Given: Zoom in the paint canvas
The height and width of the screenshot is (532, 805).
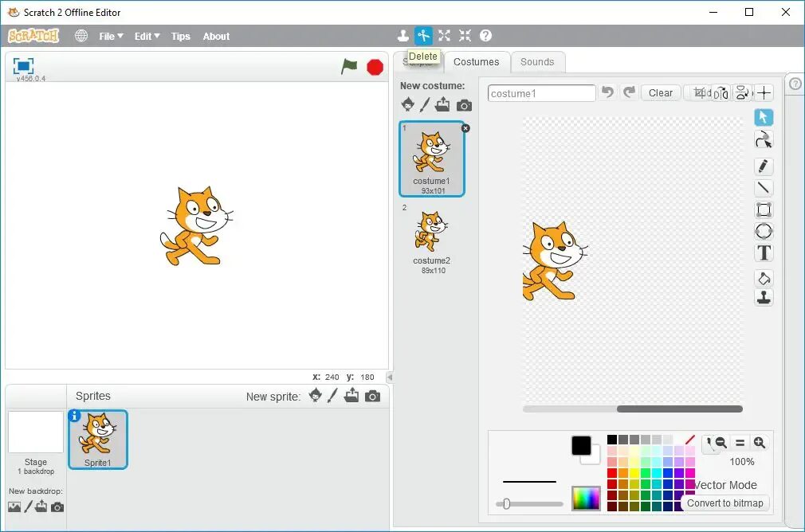Looking at the screenshot, I should [760, 443].
